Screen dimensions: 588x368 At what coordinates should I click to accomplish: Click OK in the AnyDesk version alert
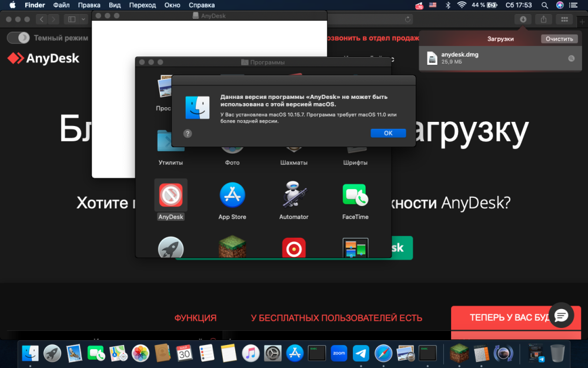388,133
